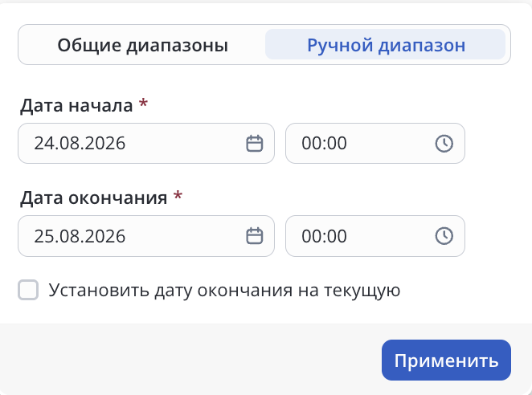Open the calendar picker for Дата начала
This screenshot has height=395, width=532.
click(255, 144)
